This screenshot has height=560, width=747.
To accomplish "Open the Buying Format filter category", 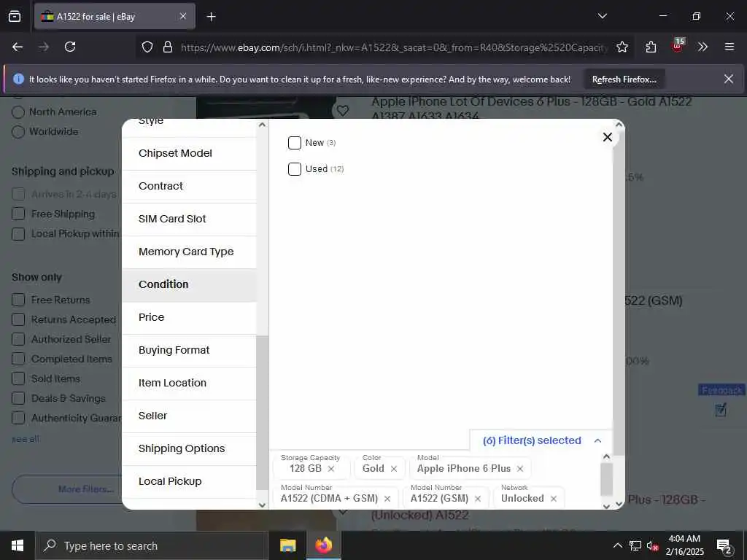I will 189,351.
